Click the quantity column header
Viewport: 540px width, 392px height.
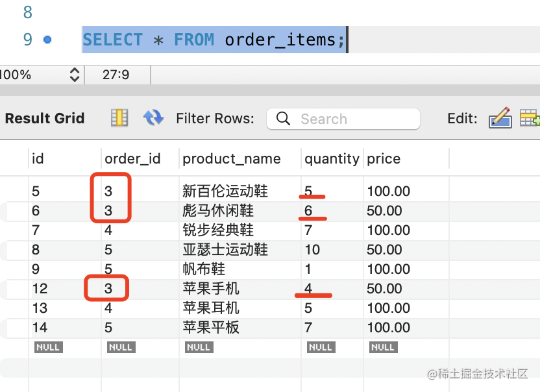[332, 159]
